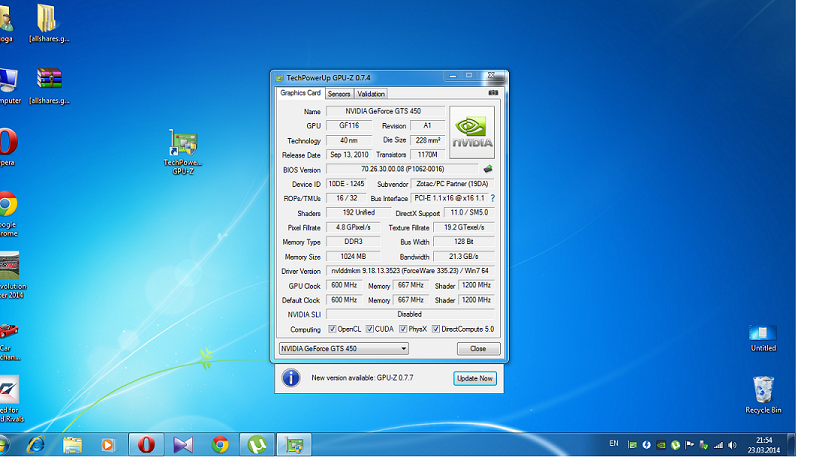
Task: Click the Driver Version field value
Action: pos(410,271)
